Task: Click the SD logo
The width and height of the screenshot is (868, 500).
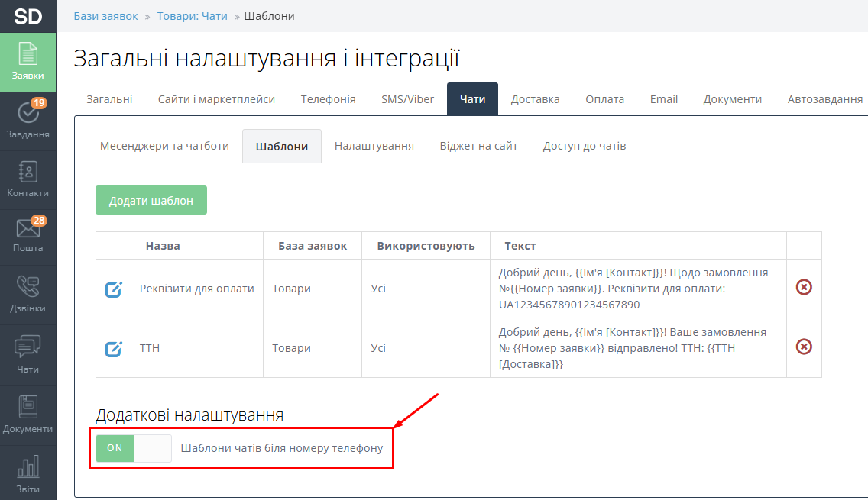Action: [28, 16]
